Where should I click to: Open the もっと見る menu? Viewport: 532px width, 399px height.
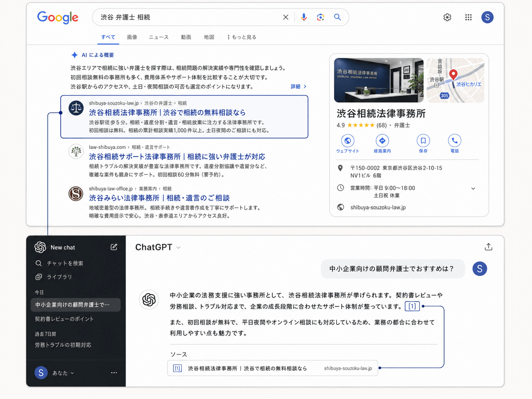(242, 37)
